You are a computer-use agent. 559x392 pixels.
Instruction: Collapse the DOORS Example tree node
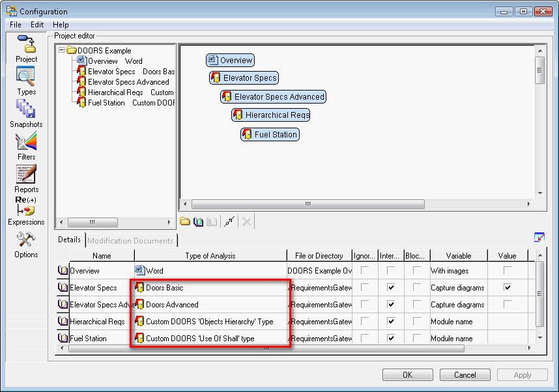click(x=62, y=50)
